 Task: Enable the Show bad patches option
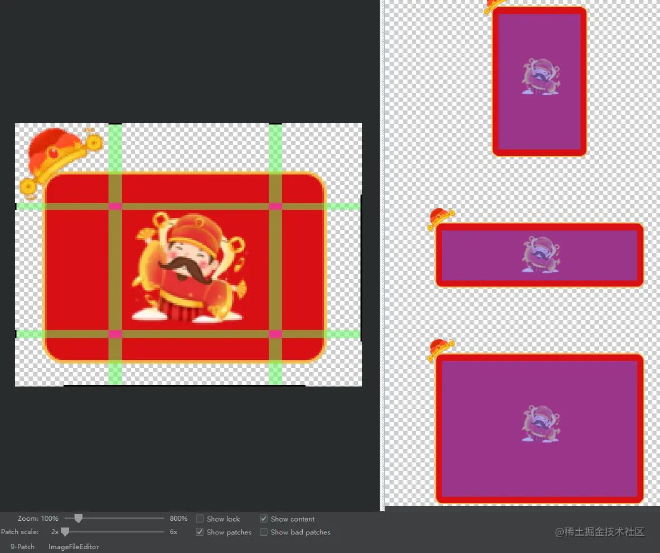(264, 532)
